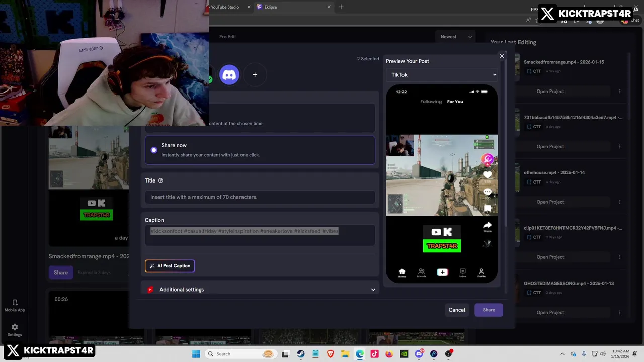Open Project for 731bbbacdfb clip
This screenshot has width=644, height=362.
click(550, 146)
